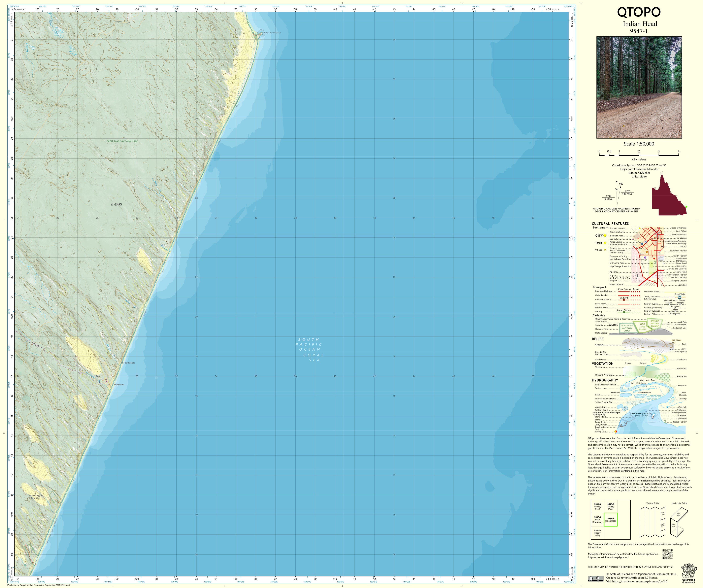
Task: Click the Vertical Folds diagram
Action: point(652,522)
